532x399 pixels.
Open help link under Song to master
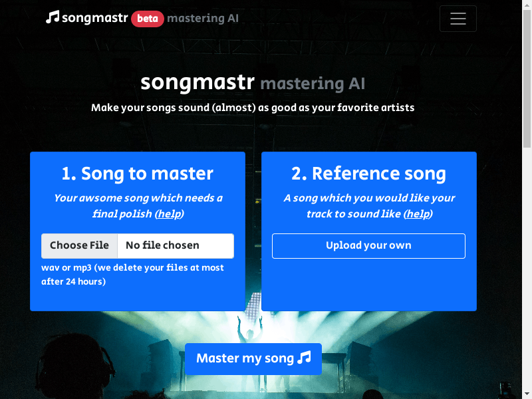click(170, 213)
